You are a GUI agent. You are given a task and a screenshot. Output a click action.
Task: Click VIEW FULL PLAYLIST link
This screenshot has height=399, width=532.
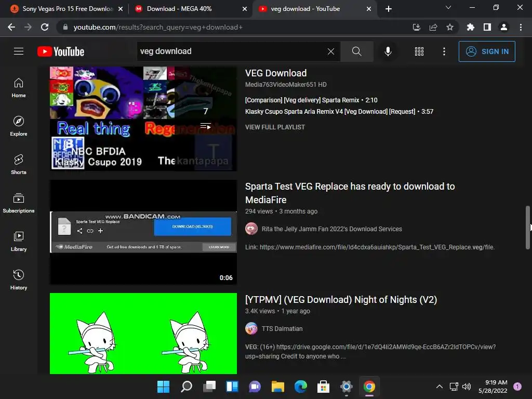point(275,127)
